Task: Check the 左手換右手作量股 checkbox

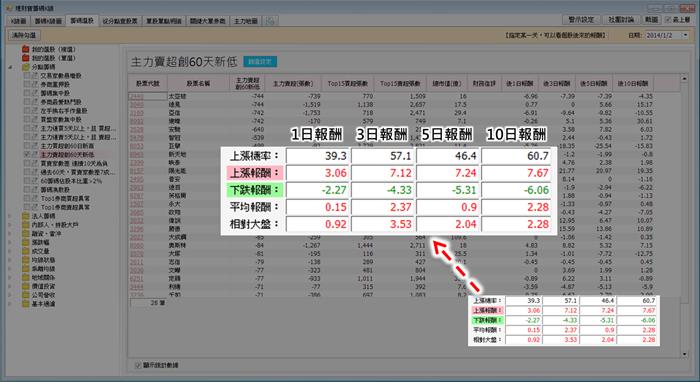Action: click(27, 111)
